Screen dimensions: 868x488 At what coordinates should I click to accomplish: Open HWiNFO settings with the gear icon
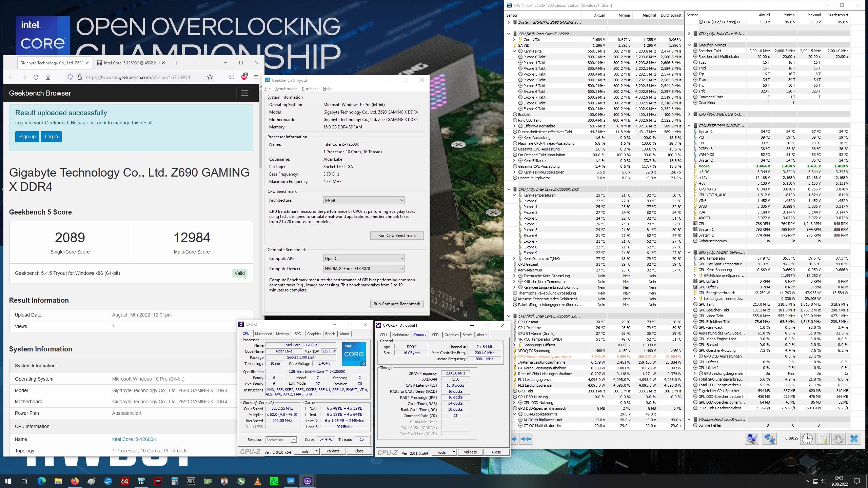pyautogui.click(x=839, y=439)
